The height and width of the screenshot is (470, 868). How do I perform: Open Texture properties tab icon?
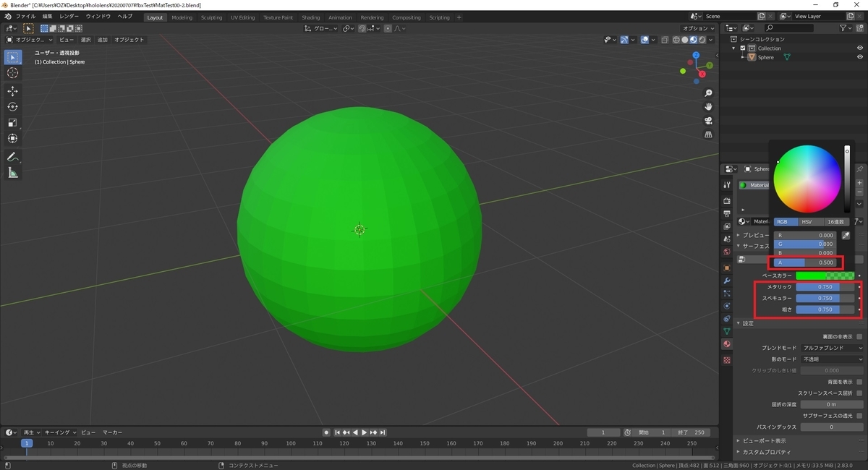(x=727, y=359)
